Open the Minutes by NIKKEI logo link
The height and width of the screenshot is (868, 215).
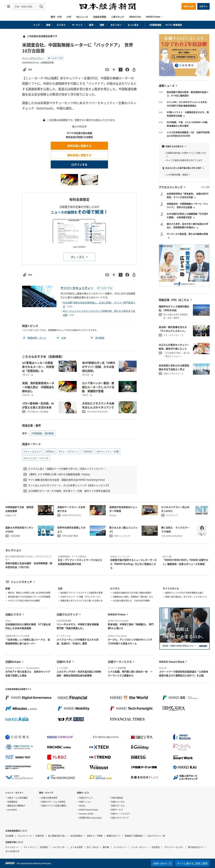click(x=21, y=708)
